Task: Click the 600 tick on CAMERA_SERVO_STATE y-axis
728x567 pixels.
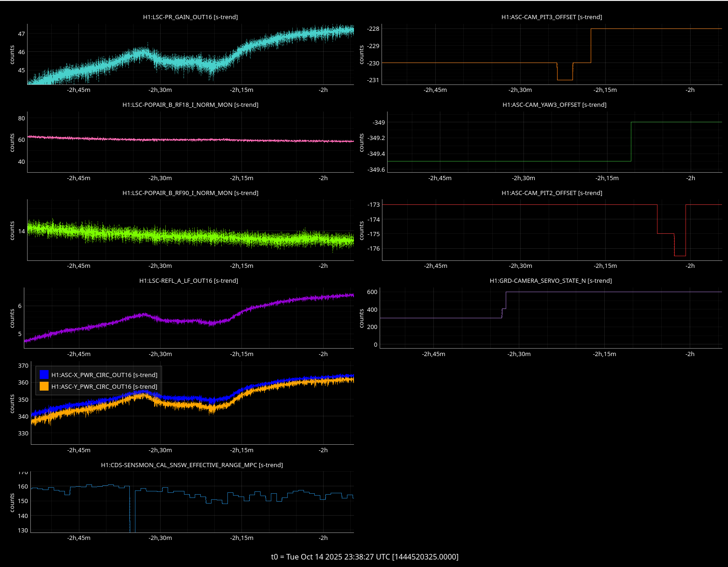Action: tap(372, 292)
